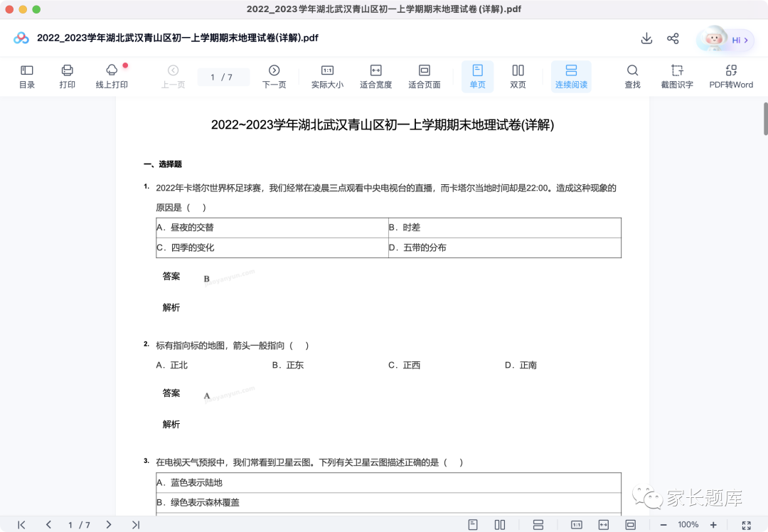Screen dimensions: 768x532
Task: Zoom in with the plus button
Action: pos(713,525)
